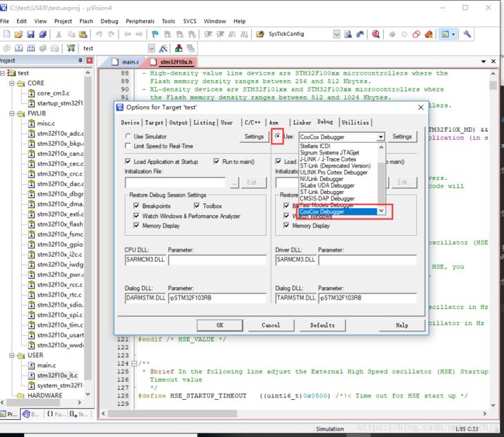Click the Paste clipboard icon

coord(83,34)
